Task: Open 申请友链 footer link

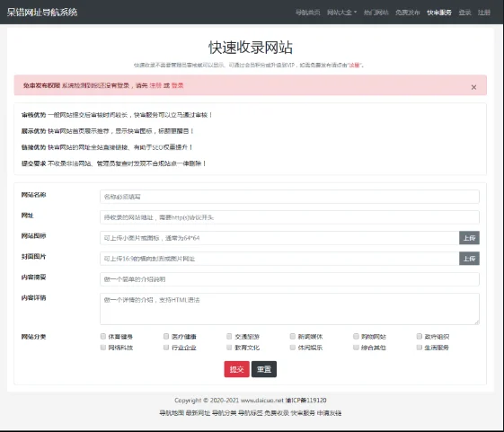Action: point(329,413)
